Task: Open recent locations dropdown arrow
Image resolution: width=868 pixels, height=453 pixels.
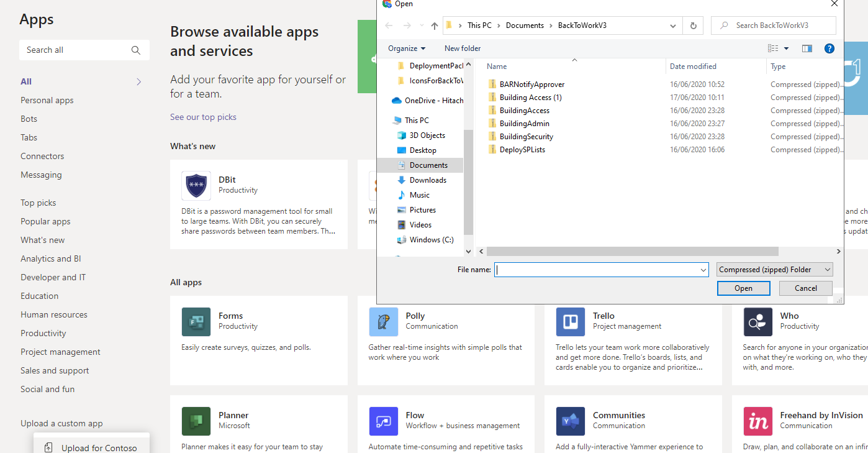Action: [422, 26]
